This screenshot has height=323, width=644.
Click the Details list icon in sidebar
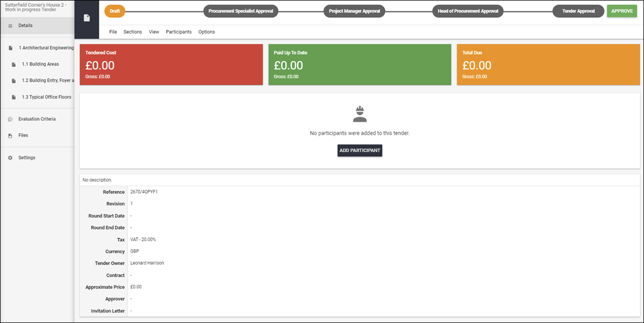[10, 25]
